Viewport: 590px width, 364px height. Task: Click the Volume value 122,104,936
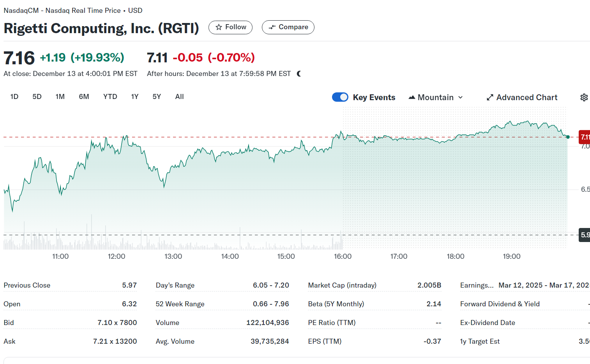click(268, 323)
